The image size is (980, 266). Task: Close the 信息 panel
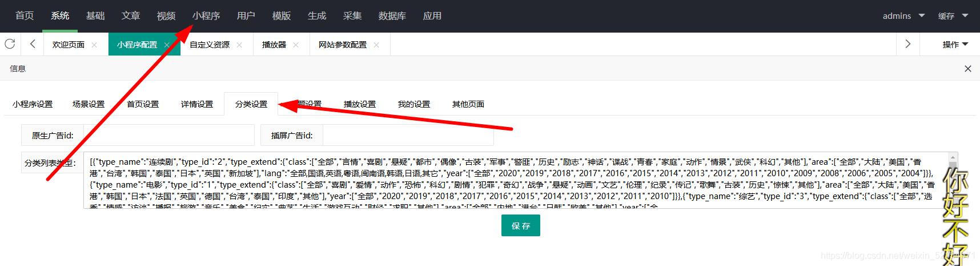[967, 69]
